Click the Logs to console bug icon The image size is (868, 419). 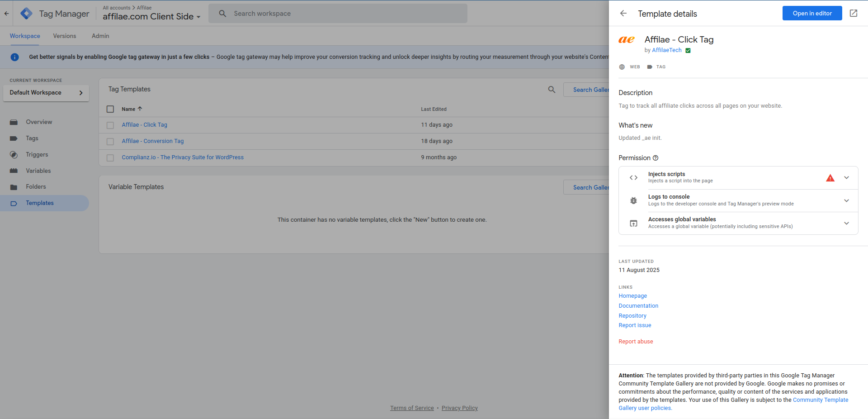[x=633, y=200]
